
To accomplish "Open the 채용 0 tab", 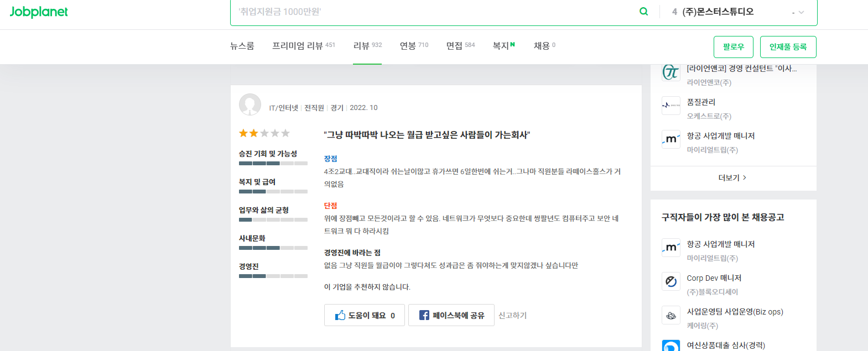I will (x=544, y=46).
